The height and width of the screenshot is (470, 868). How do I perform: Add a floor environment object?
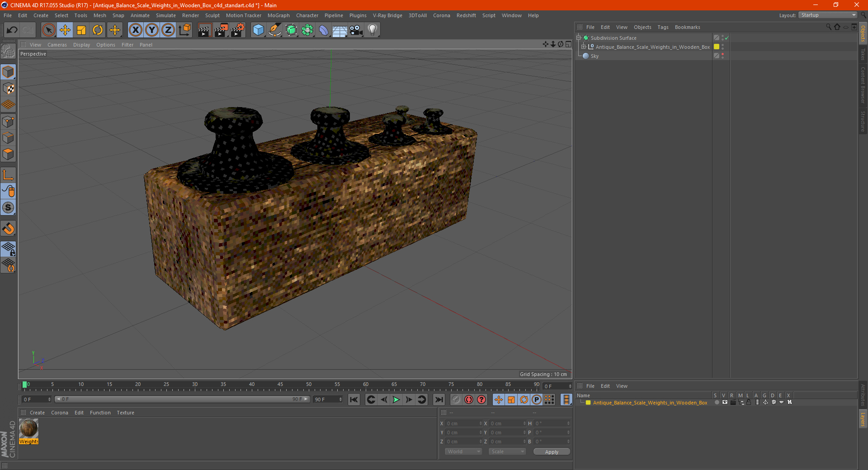click(340, 30)
